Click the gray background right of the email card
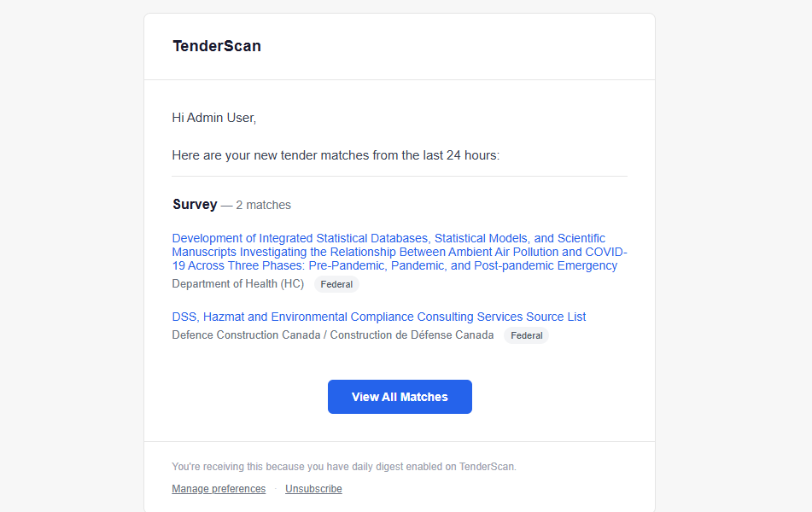Viewport: 812px width, 512px height. [x=733, y=256]
